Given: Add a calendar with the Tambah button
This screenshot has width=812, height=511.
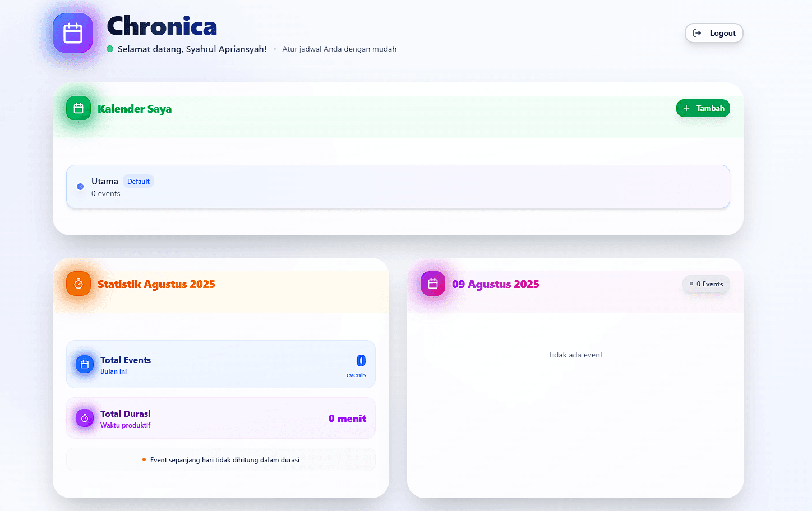Looking at the screenshot, I should point(703,108).
